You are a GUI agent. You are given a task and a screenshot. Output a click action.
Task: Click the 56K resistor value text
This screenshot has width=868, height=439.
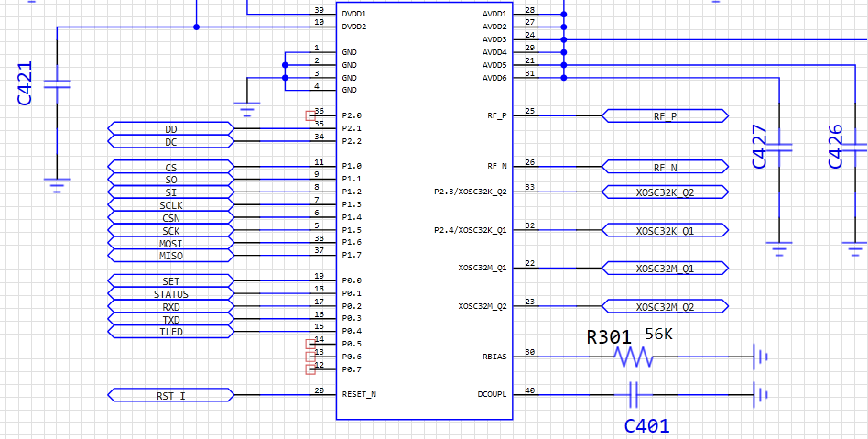658,335
